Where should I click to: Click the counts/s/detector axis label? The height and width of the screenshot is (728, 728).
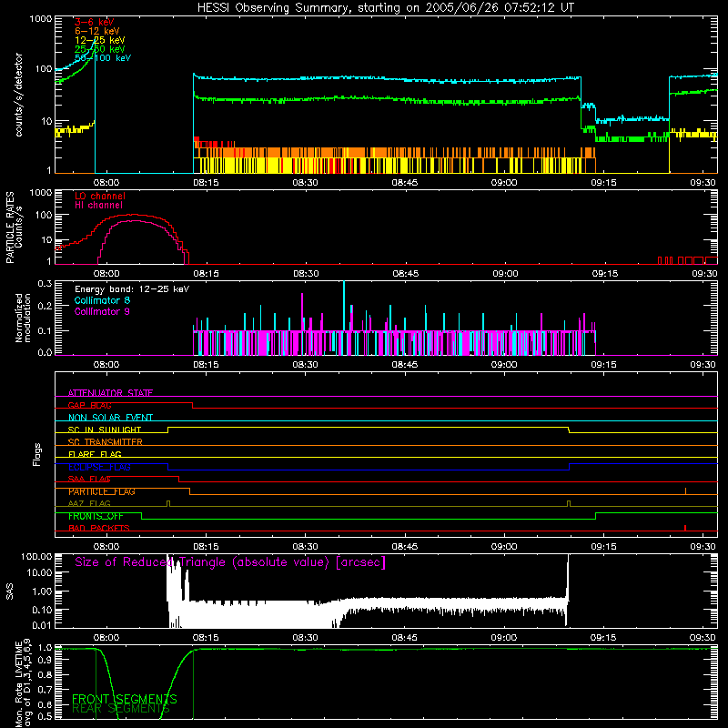coord(19,95)
